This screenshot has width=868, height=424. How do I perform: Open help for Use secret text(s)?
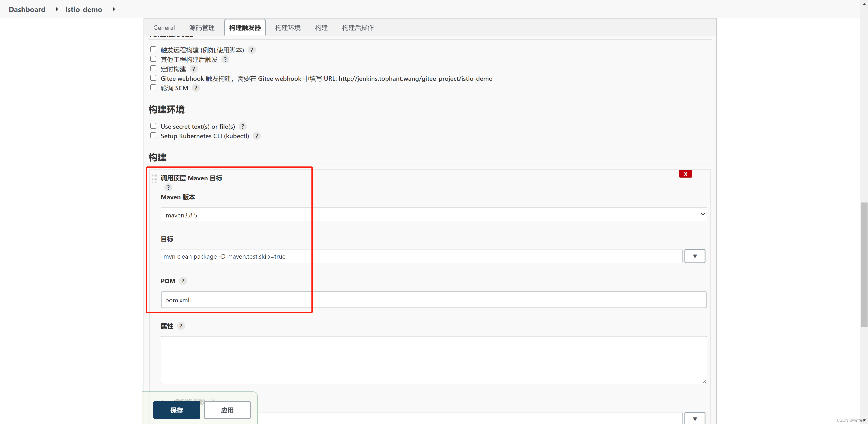[243, 126]
